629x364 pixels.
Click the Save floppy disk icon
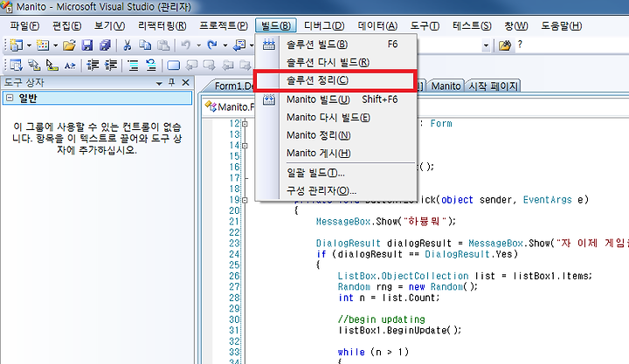[x=87, y=45]
